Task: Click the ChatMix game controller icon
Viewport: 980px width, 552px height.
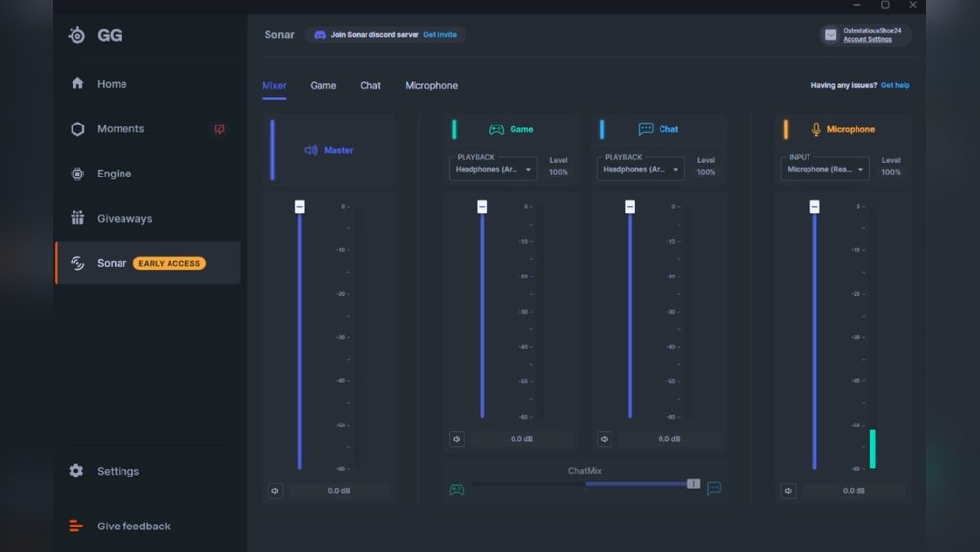Action: tap(457, 489)
